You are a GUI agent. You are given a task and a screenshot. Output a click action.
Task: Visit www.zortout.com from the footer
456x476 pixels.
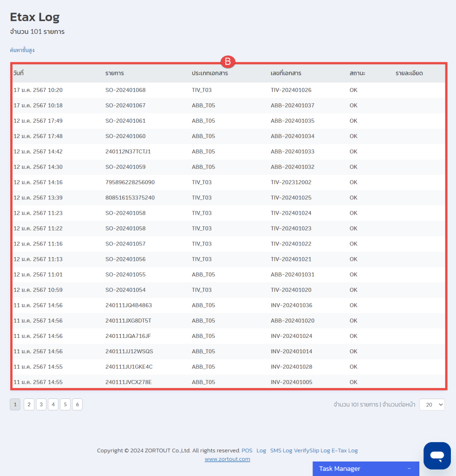click(227, 459)
